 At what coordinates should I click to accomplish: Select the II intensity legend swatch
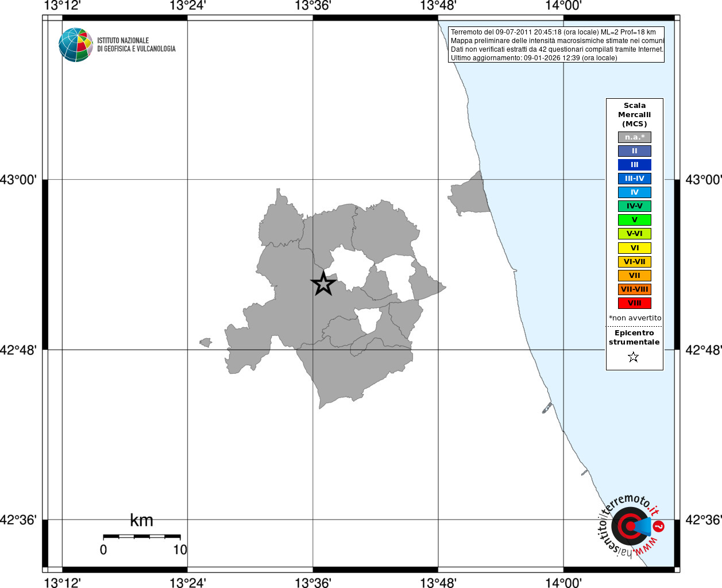click(635, 151)
